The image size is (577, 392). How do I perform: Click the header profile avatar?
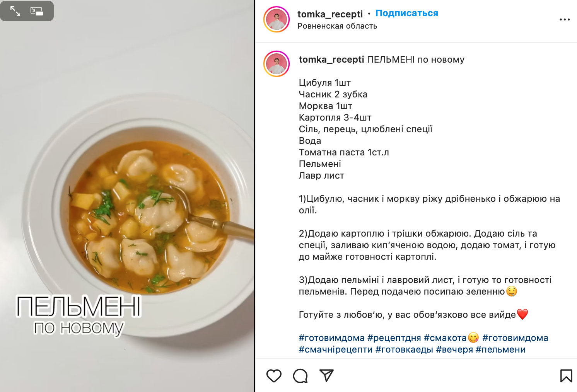point(277,19)
